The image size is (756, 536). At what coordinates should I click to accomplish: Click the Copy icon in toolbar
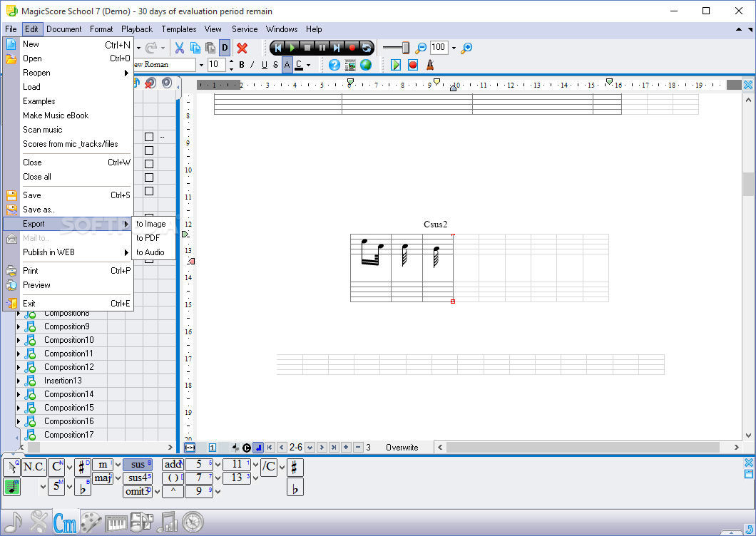(x=195, y=48)
